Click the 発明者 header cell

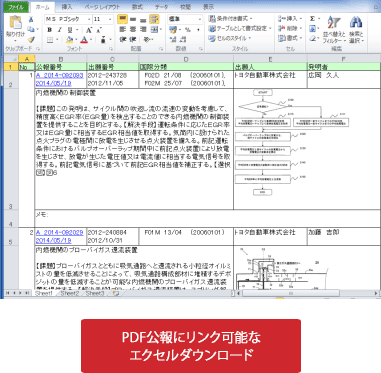[344, 67]
